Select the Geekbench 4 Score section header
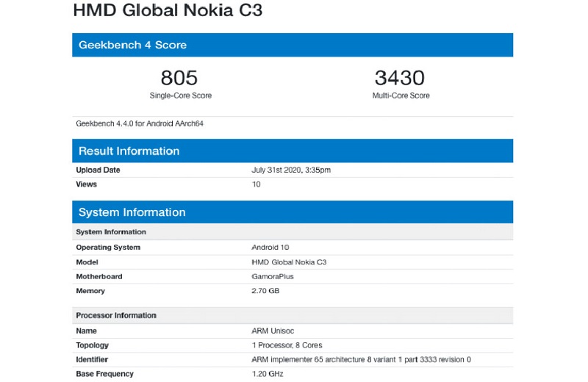Viewport: 588px width, 382px height. pyautogui.click(x=132, y=45)
